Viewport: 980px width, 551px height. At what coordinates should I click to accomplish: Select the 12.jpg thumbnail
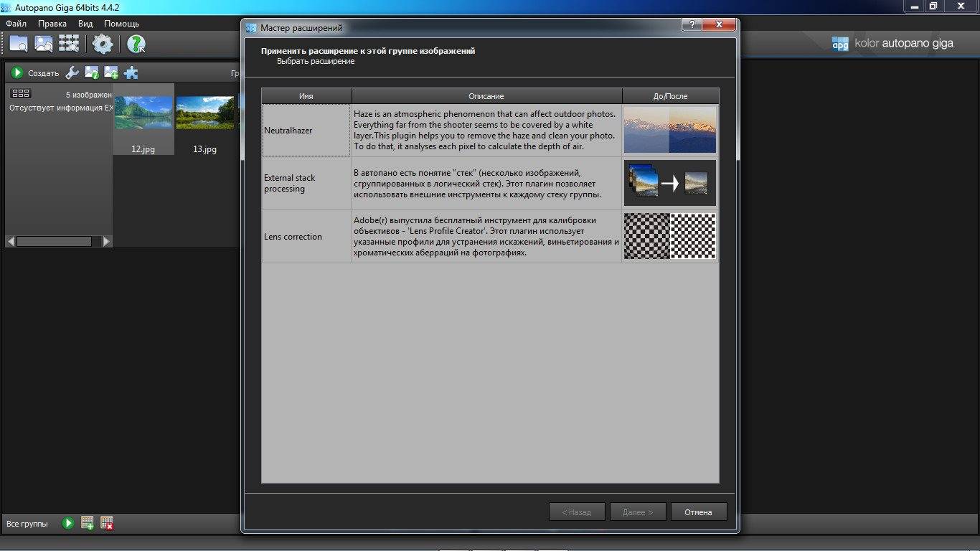click(x=143, y=119)
